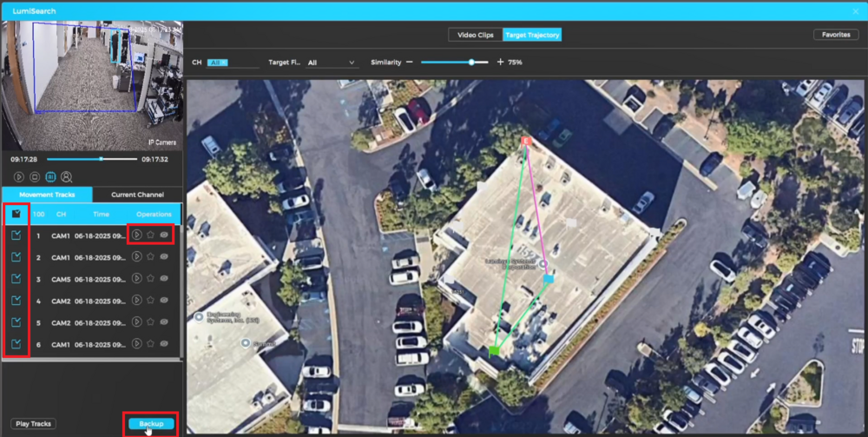Uncheck the checkbox for track 1
The width and height of the screenshot is (868, 437).
[16, 235]
